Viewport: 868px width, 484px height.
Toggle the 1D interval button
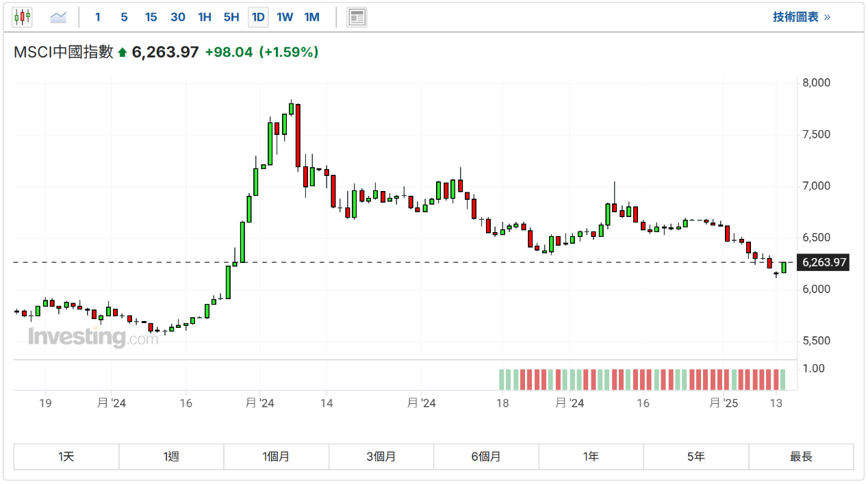pos(258,17)
